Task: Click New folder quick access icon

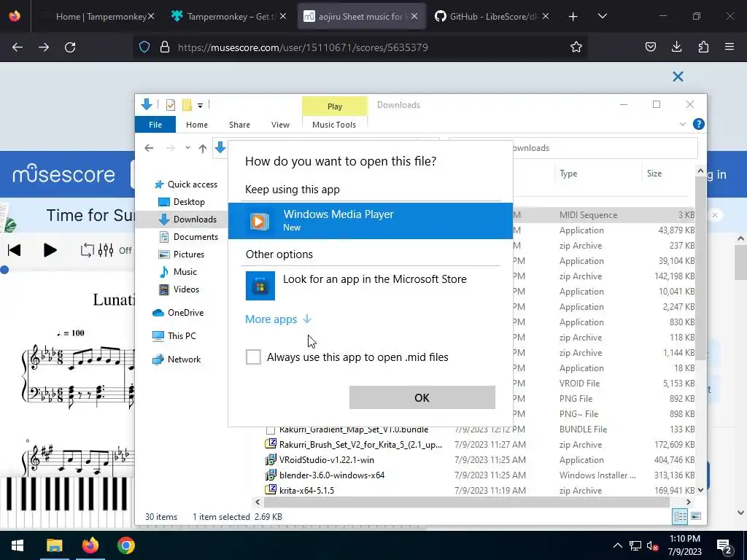Action: tap(187, 105)
